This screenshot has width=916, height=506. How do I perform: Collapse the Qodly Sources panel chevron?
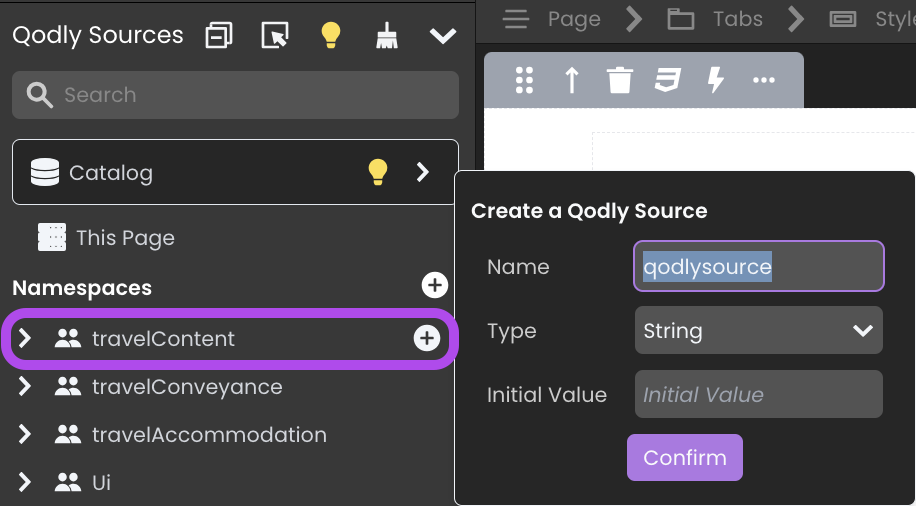[443, 36]
